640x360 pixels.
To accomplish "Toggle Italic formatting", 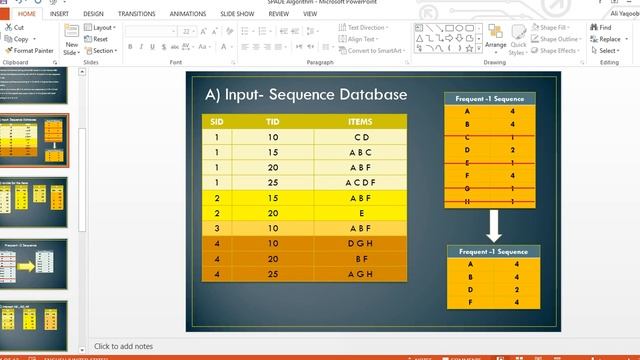I will [x=141, y=47].
